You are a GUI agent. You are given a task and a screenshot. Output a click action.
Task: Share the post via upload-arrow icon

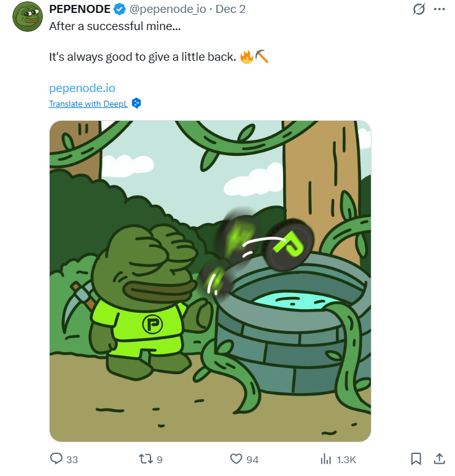tap(439, 459)
